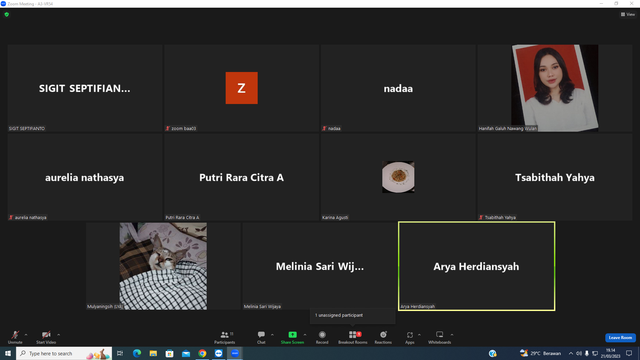Click the green encryption shield icon
Viewport: 640px width, 360px height.
[x=7, y=14]
